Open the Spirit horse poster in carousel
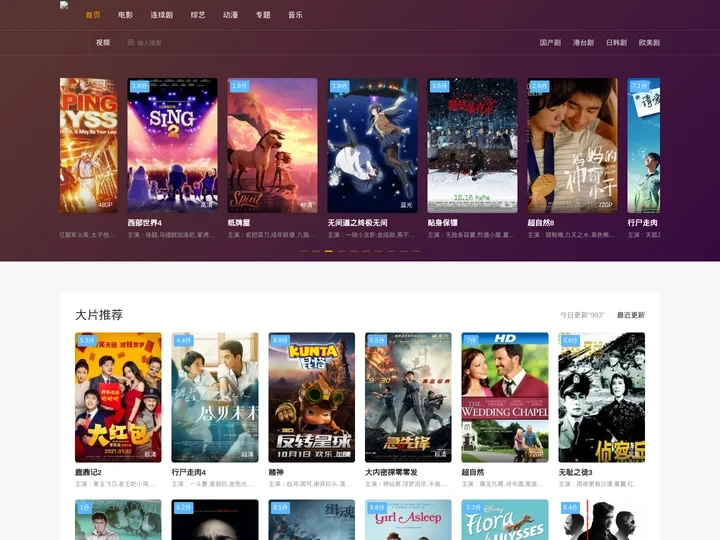Image resolution: width=720 pixels, height=540 pixels. click(x=272, y=145)
